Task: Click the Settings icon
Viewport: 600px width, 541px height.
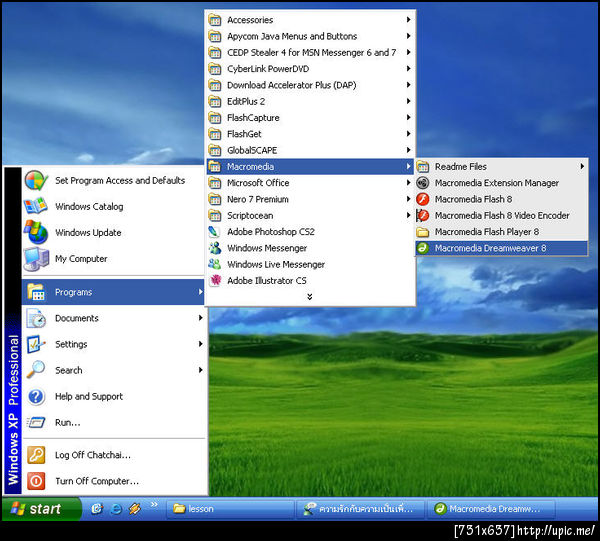Action: (x=36, y=344)
